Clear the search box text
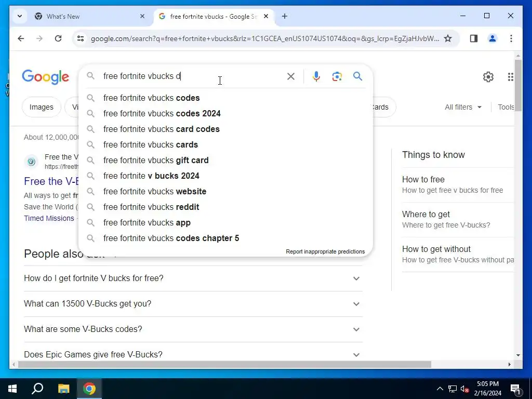This screenshot has width=532, height=399. point(291,76)
